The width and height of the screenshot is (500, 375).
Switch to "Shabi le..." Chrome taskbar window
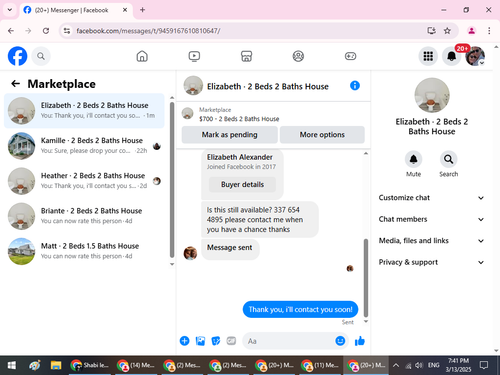click(90, 365)
